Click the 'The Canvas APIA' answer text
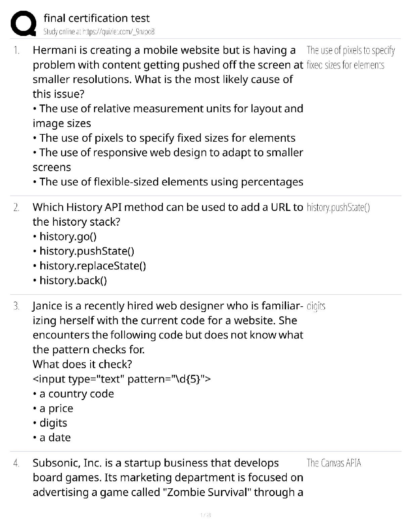Screen dimensions: 411x532 [334, 463]
